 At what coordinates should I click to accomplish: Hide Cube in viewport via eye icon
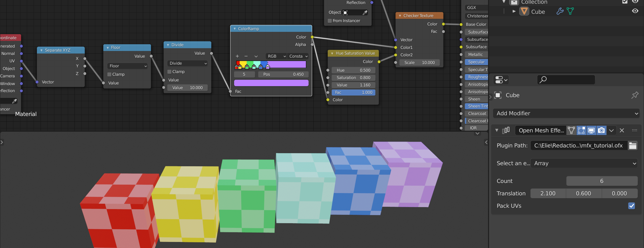(635, 11)
